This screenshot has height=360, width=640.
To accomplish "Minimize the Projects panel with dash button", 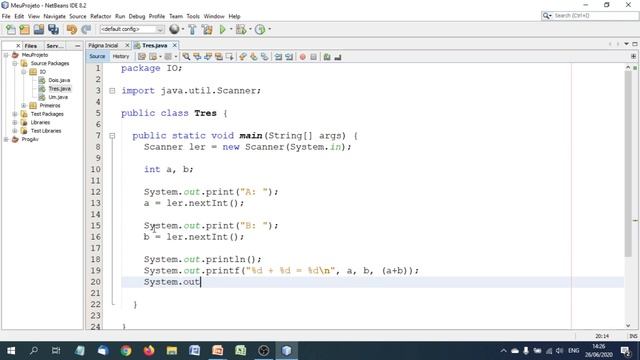I will 78,46.
